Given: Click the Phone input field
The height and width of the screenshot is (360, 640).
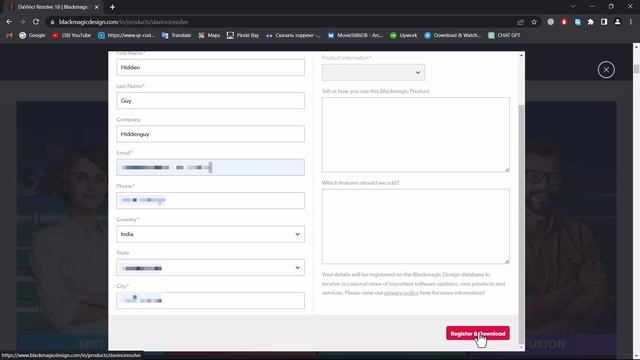Looking at the screenshot, I should click(x=210, y=200).
